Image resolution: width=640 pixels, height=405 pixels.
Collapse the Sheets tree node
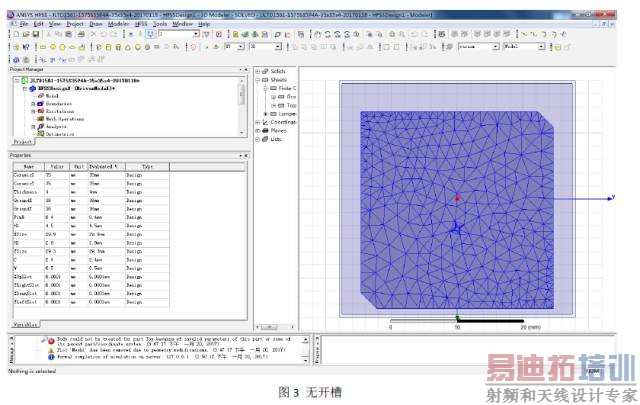point(258,80)
